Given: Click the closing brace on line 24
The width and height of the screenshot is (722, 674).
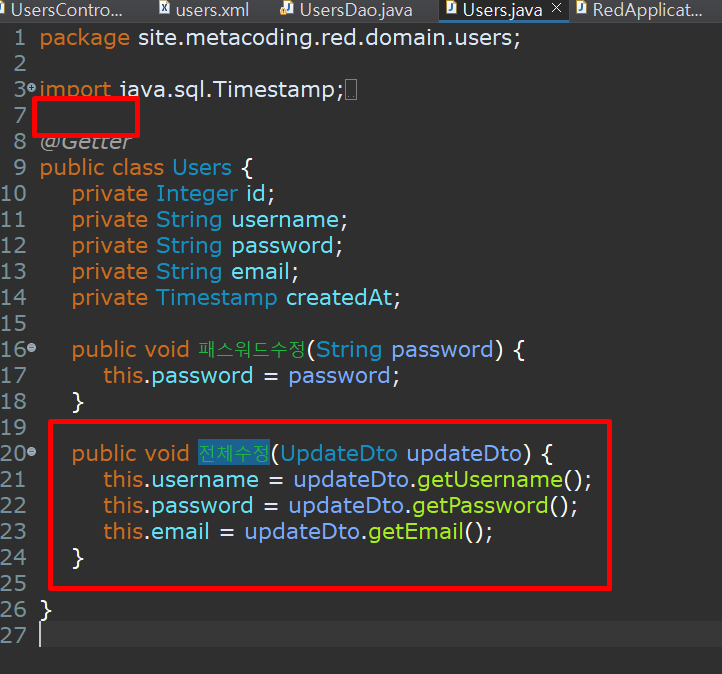Looking at the screenshot, I should pos(77,558).
